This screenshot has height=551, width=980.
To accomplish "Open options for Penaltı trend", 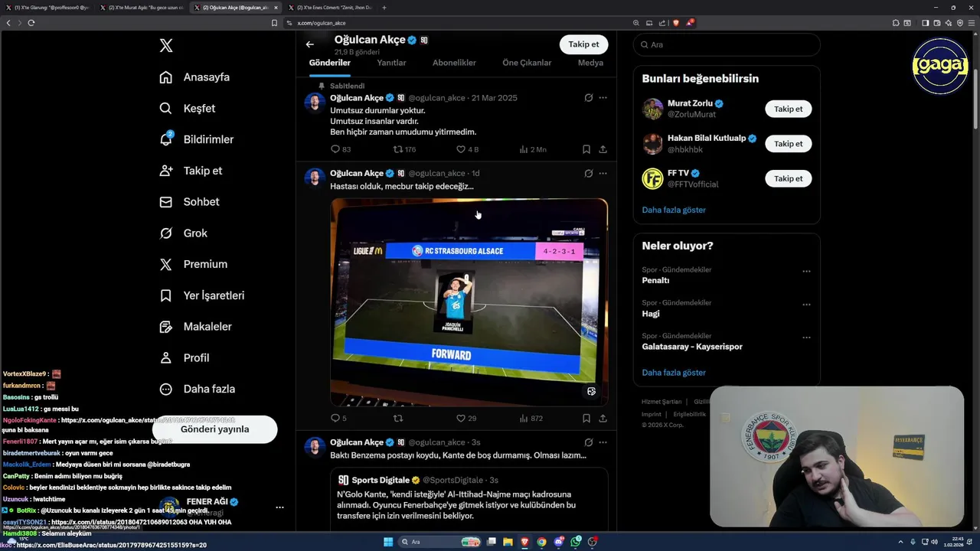I will [806, 271].
